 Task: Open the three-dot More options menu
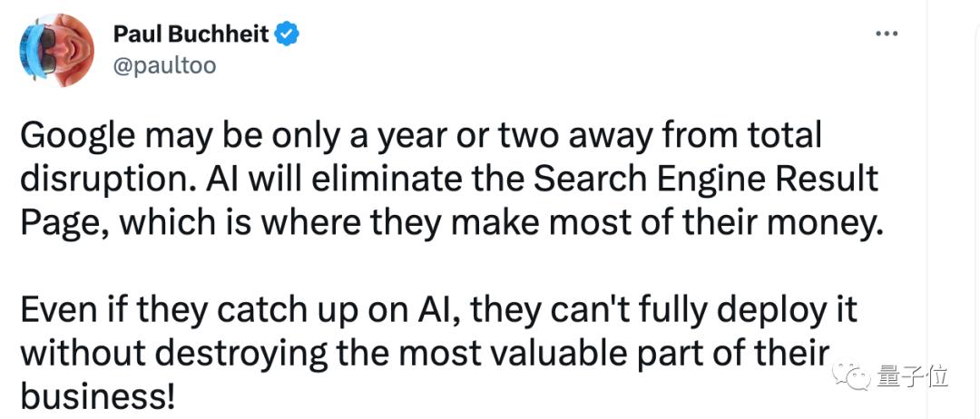887,34
